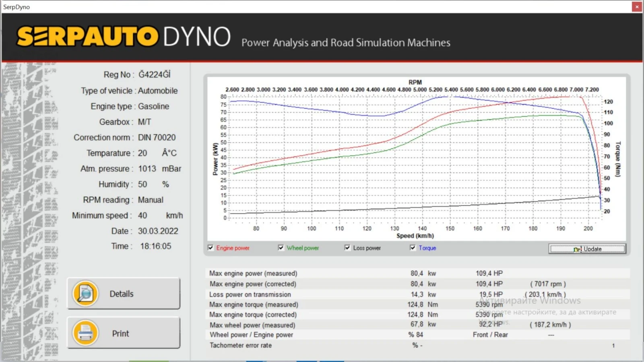
Task: Click the 203,1 km/h value
Action: click(545, 294)
